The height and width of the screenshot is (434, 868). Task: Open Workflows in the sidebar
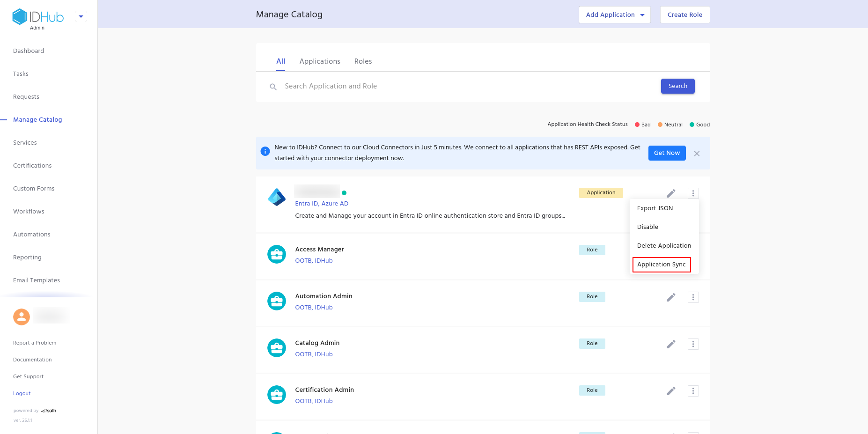click(x=29, y=212)
